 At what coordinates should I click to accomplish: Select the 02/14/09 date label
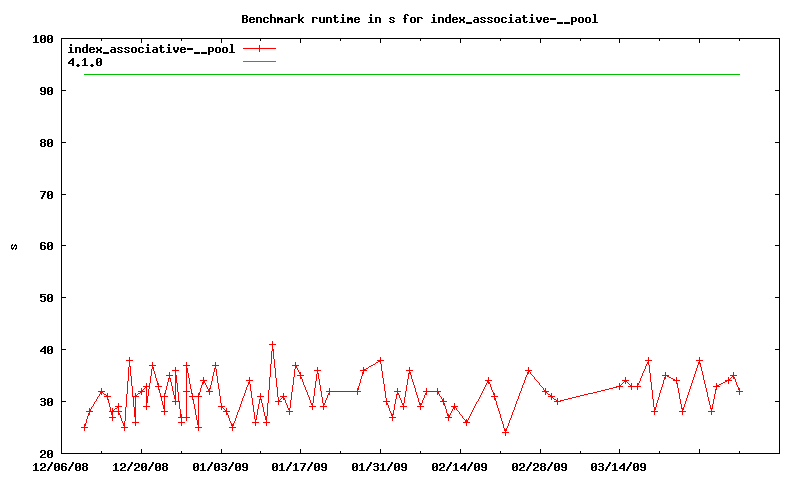[460, 466]
